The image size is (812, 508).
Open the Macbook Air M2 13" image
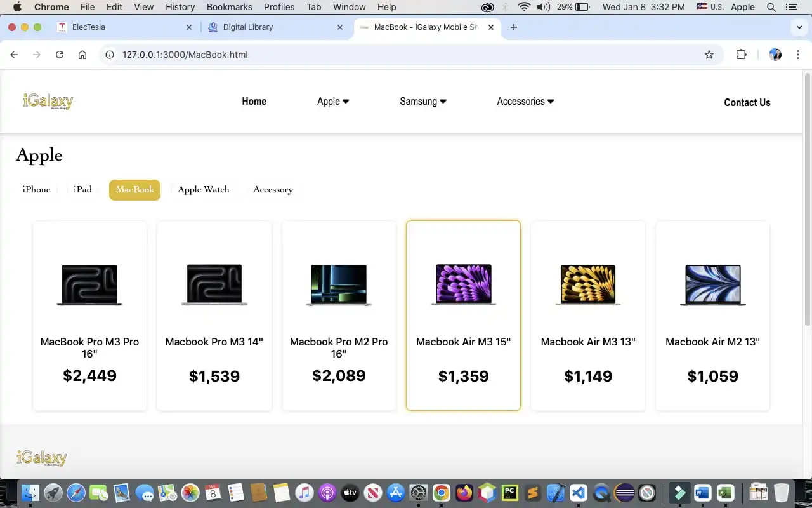713,285
